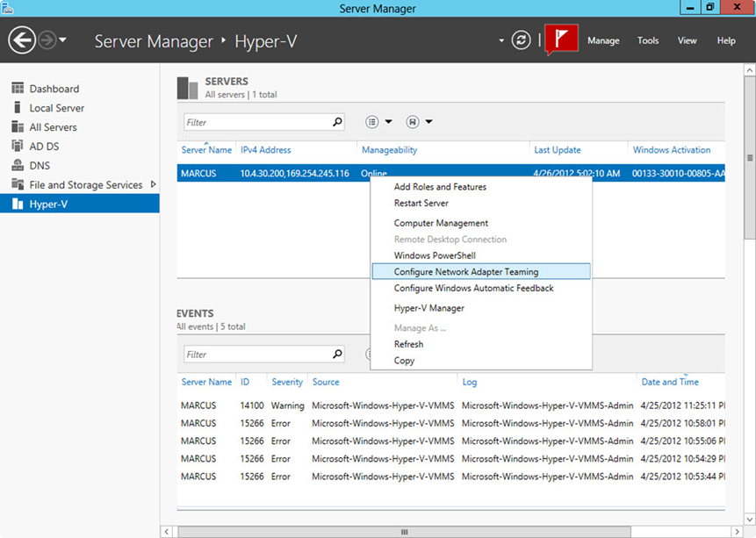Screen dimensions: 756x538
Task: Open the Servers saved queries dropdown arrow
Action: click(x=428, y=122)
